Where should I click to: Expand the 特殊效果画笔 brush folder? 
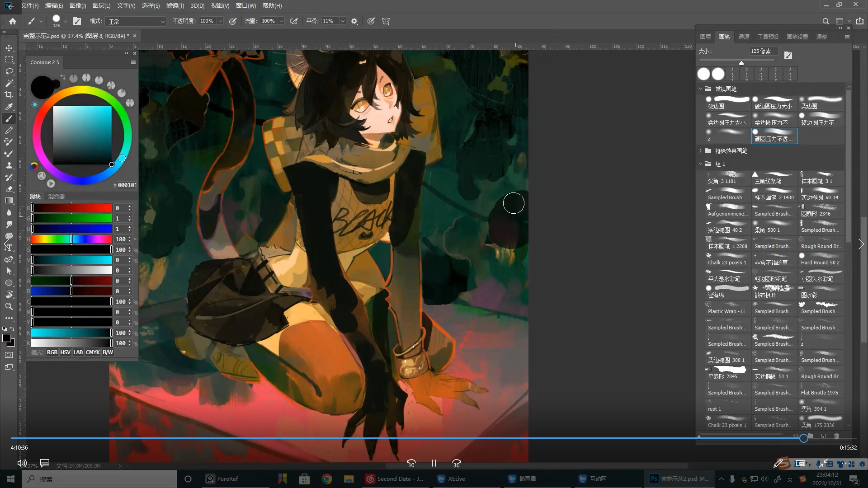(701, 151)
